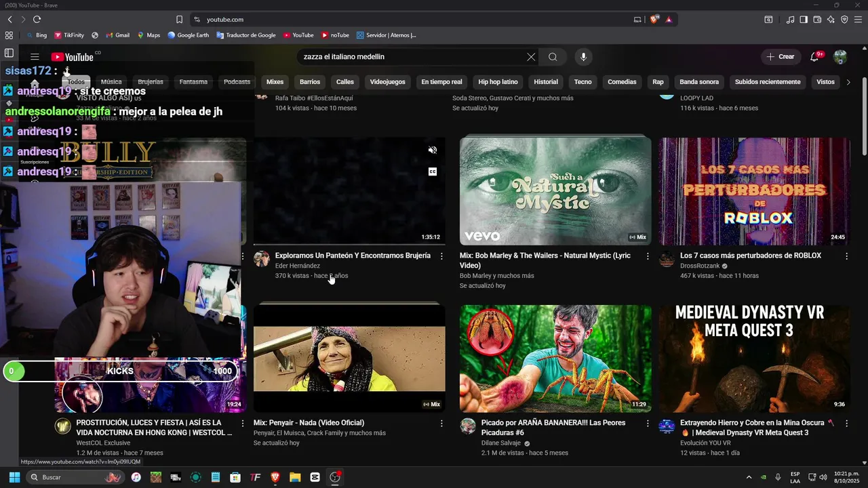Open Microsoft Store from the taskbar
This screenshot has height=488, width=868.
tap(235, 477)
